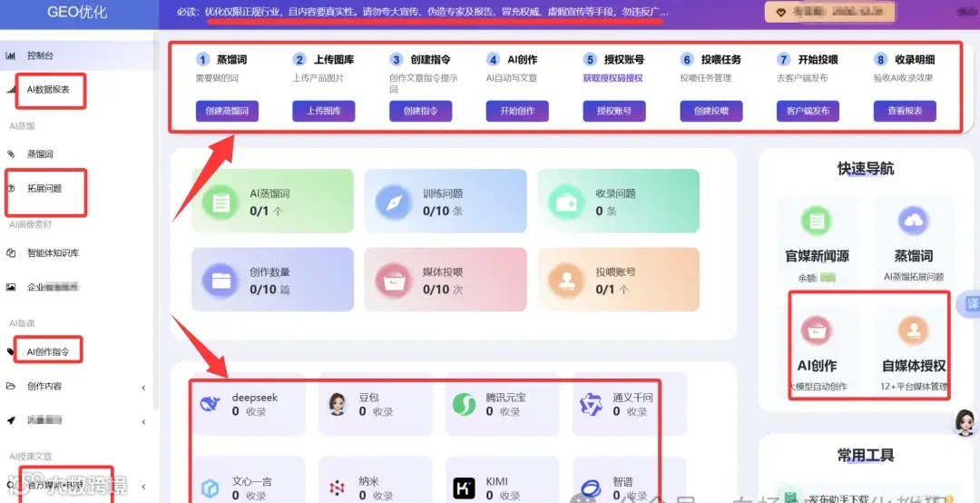Click the 0/1 个 AI蒸馏词 value
Image resolution: width=980 pixels, height=503 pixels.
pos(266,211)
